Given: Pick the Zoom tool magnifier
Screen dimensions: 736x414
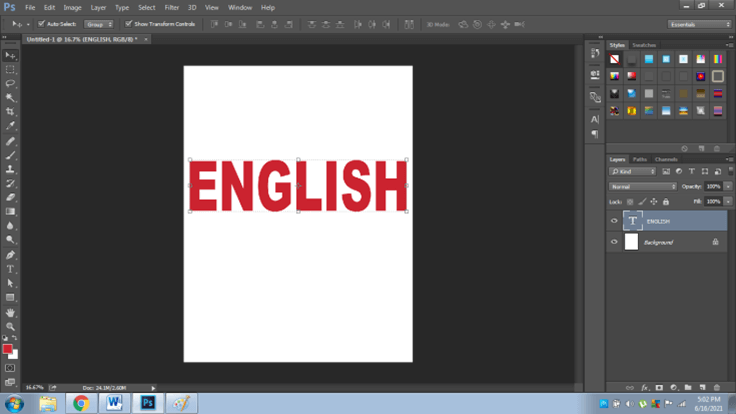Looking at the screenshot, I should (11, 326).
